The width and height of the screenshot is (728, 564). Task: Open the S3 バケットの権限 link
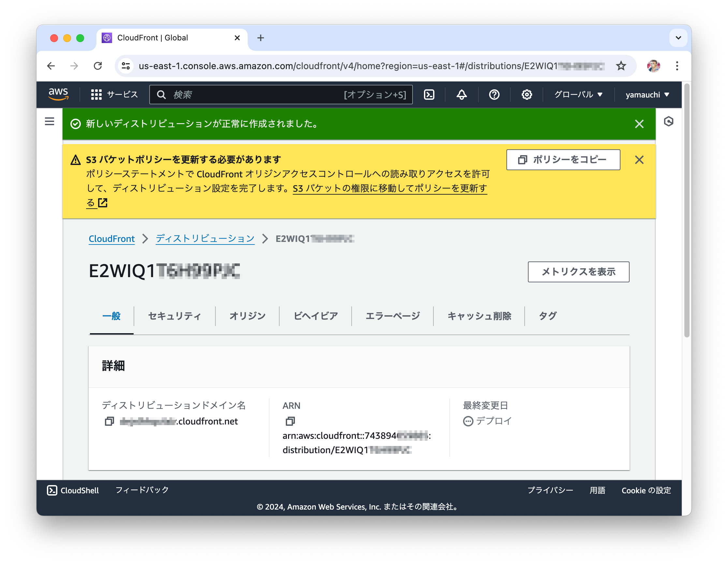pyautogui.click(x=390, y=188)
